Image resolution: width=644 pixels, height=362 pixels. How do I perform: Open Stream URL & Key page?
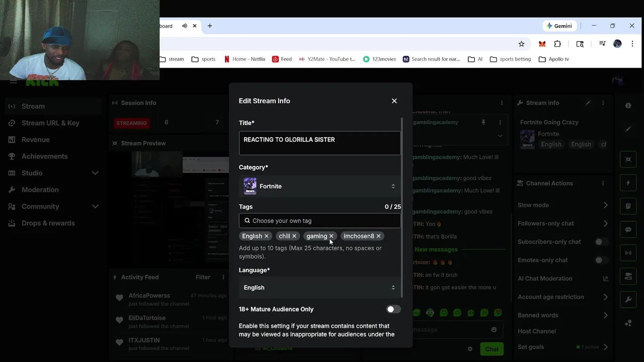coord(53,123)
